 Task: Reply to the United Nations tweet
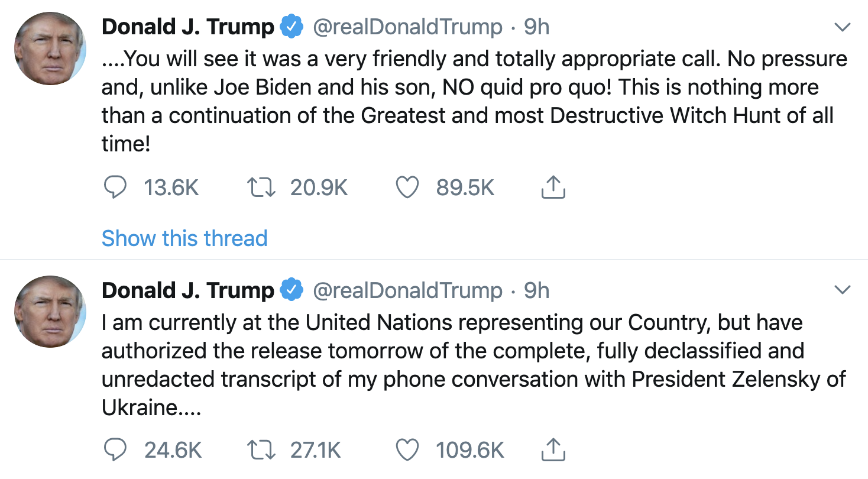115,451
